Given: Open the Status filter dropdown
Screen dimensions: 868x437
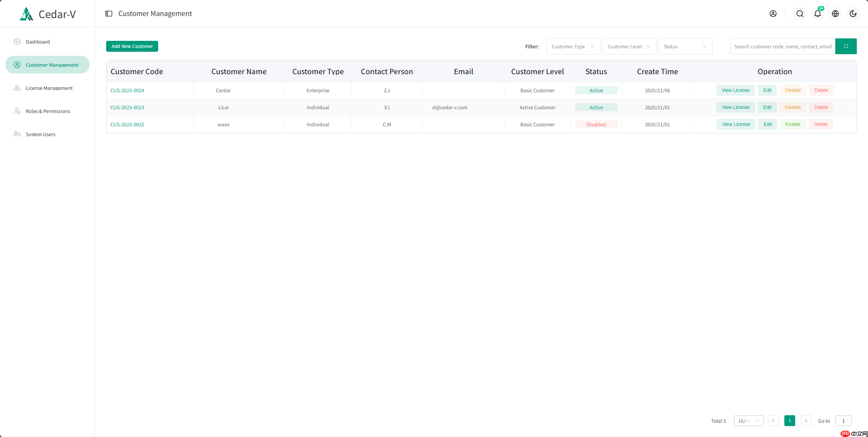Looking at the screenshot, I should coord(685,46).
